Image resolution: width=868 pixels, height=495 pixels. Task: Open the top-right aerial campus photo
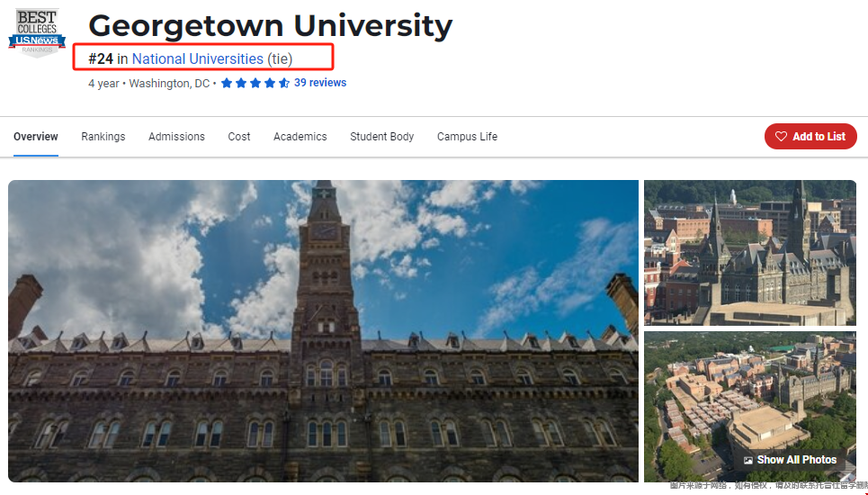tap(749, 252)
